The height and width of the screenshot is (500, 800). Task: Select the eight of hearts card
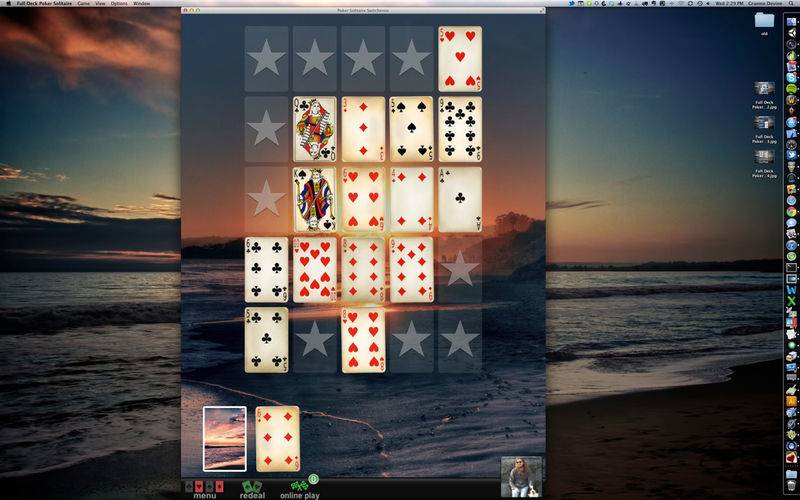[363, 340]
